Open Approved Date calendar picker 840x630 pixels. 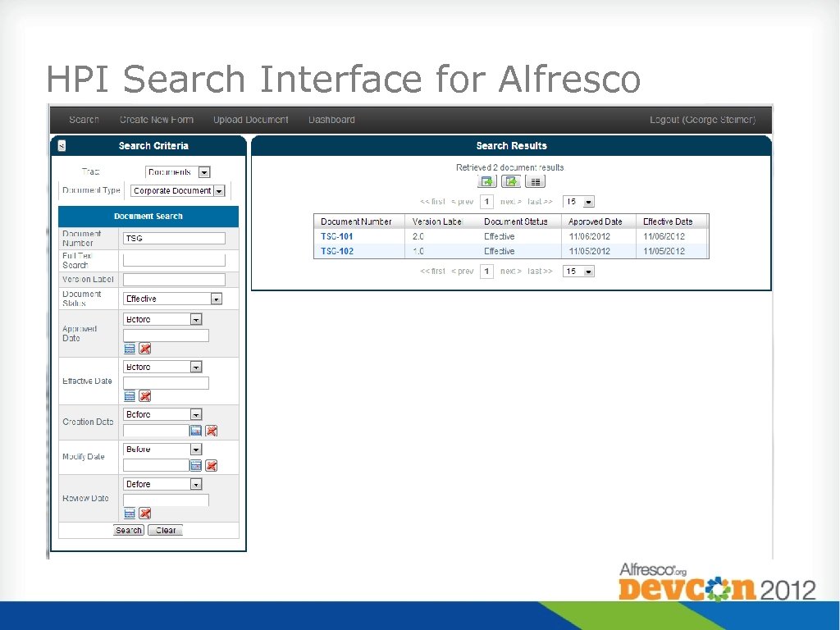tap(130, 349)
